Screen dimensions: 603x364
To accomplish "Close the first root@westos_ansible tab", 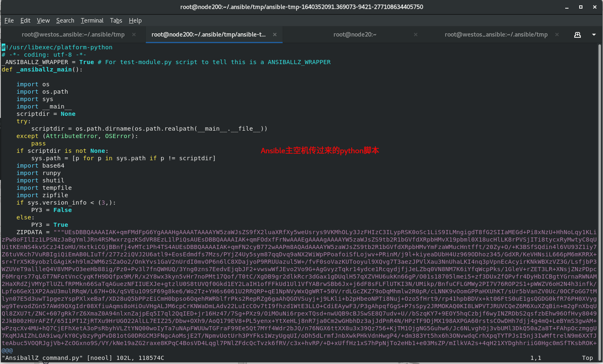I will tap(134, 35).
